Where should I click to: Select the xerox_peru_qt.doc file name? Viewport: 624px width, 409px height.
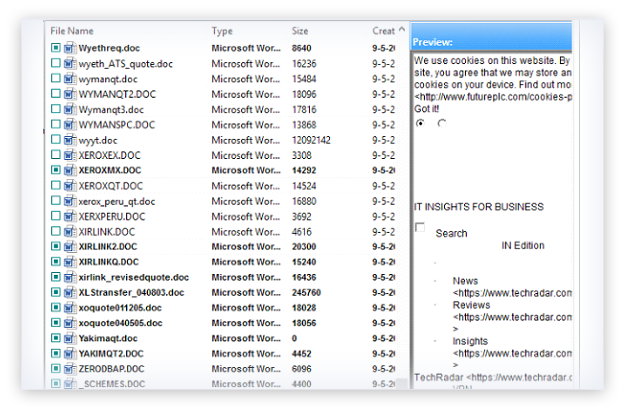[x=117, y=201]
